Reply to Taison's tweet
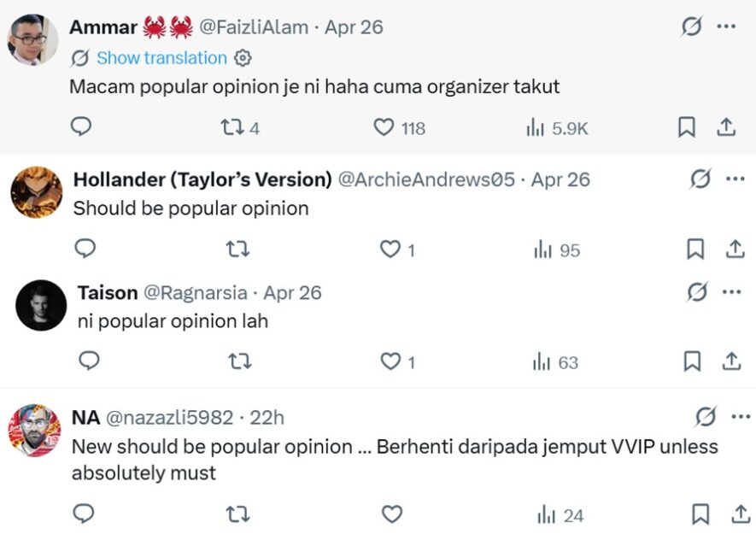 click(x=89, y=361)
